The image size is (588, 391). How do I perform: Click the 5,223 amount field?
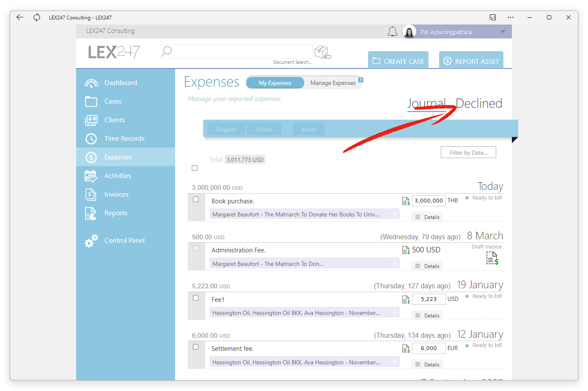(x=429, y=299)
